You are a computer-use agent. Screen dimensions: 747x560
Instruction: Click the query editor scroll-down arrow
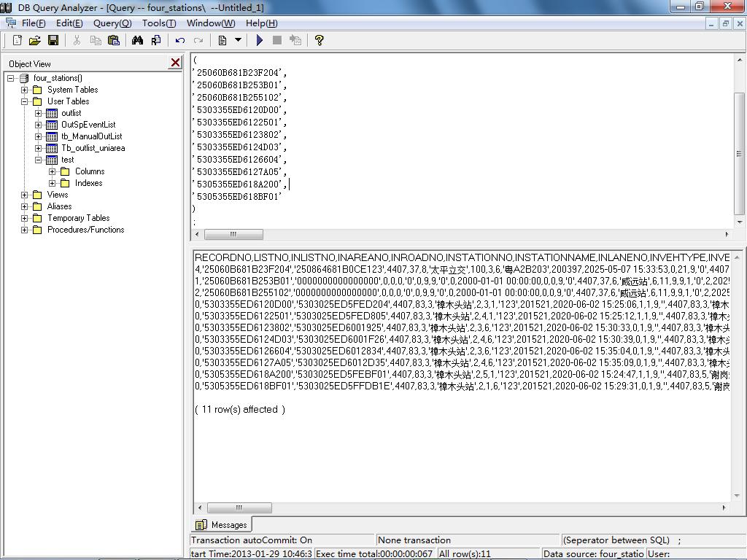click(x=740, y=222)
